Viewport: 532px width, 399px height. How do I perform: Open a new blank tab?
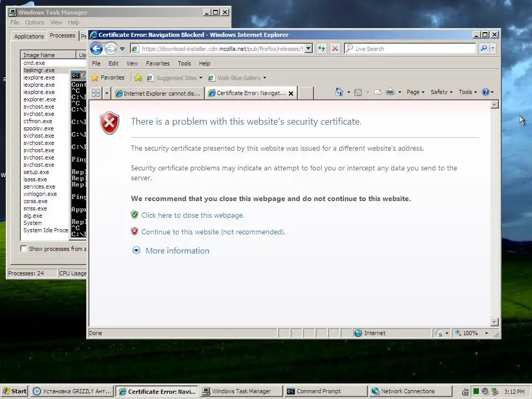(305, 94)
